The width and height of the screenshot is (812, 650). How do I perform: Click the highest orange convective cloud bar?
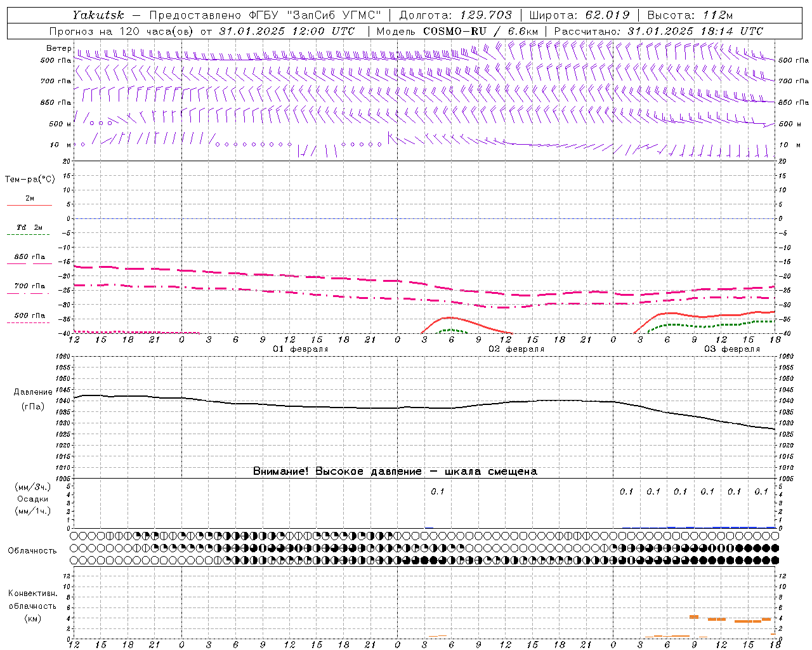click(x=694, y=616)
